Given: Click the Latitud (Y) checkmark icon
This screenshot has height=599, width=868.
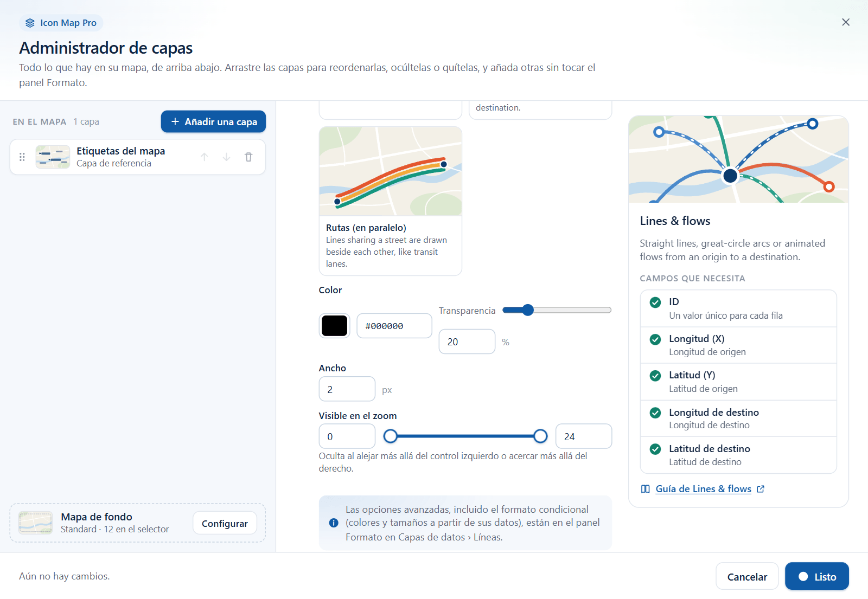Looking at the screenshot, I should pyautogui.click(x=655, y=376).
